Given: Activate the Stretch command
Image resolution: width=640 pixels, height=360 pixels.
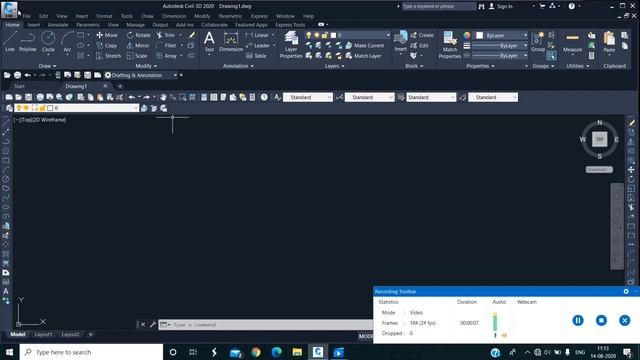Looking at the screenshot, I should (x=109, y=56).
